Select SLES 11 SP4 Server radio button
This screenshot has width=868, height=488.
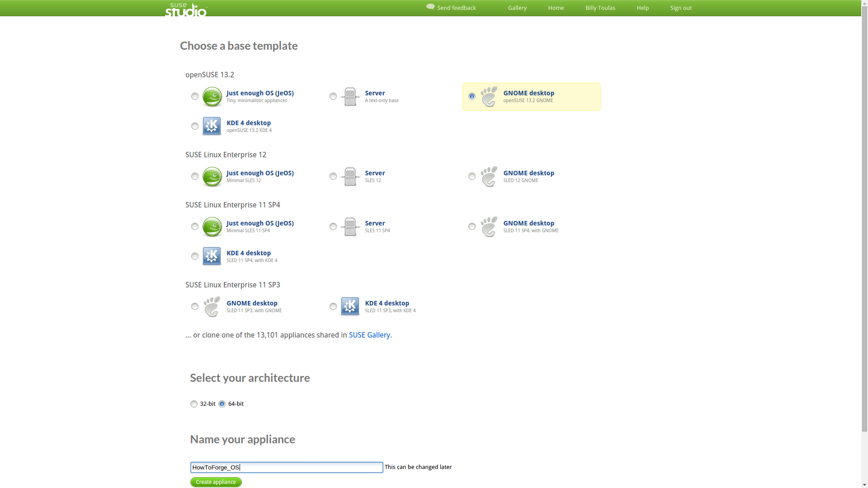coord(333,226)
